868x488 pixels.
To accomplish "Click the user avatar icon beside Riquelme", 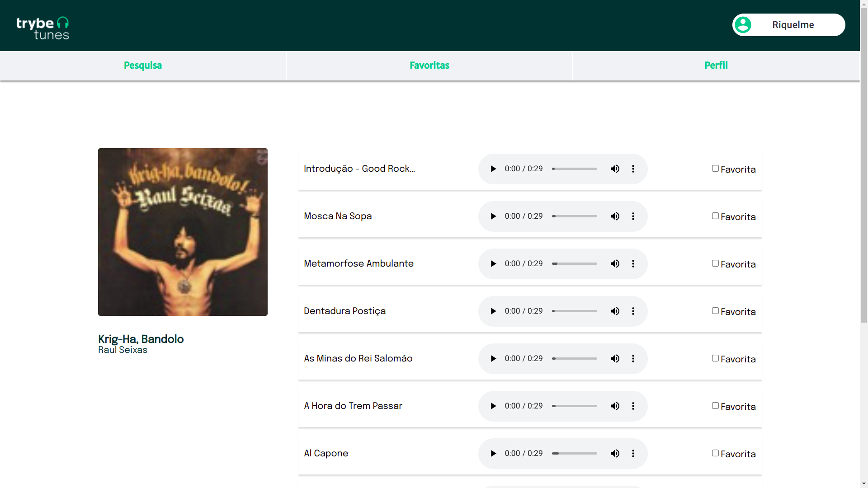I will click(x=743, y=25).
